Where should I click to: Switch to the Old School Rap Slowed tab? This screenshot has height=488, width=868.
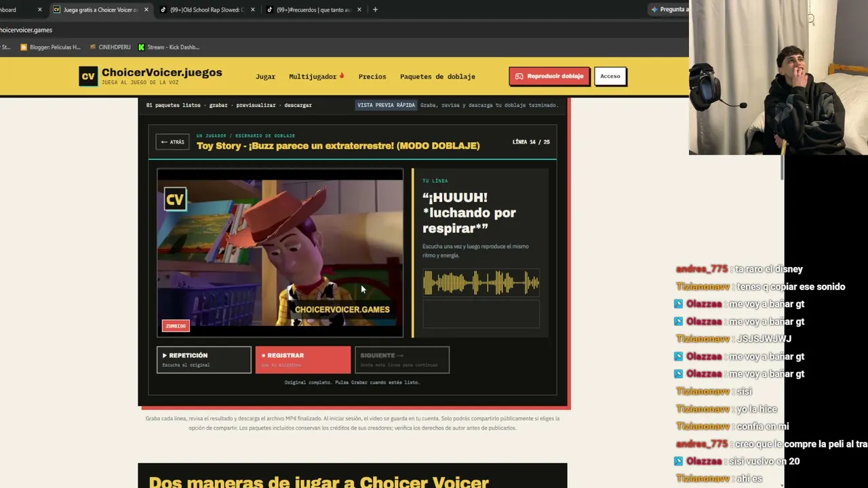pyautogui.click(x=205, y=9)
